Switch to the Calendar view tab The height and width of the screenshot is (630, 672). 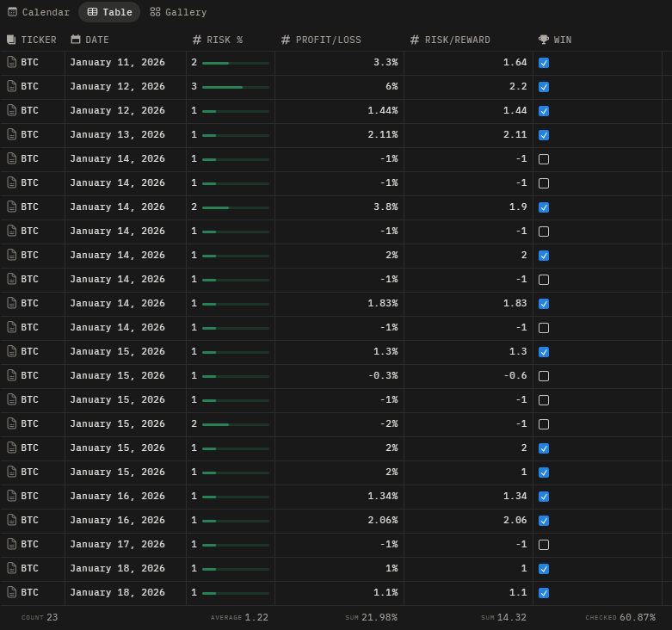click(39, 12)
